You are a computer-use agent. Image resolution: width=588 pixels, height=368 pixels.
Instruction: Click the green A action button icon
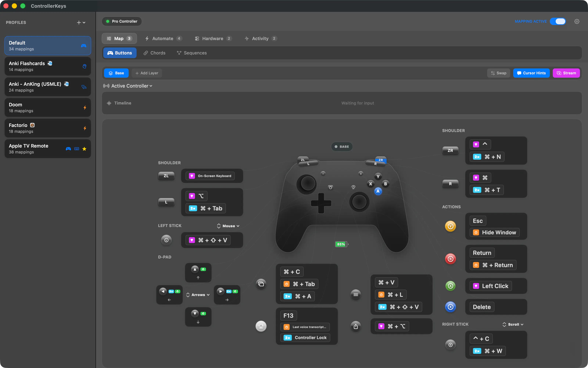click(x=450, y=286)
